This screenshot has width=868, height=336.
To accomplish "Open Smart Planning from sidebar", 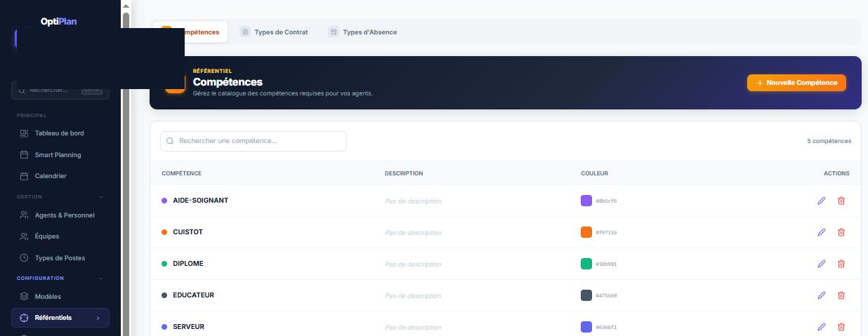I will pos(60,155).
